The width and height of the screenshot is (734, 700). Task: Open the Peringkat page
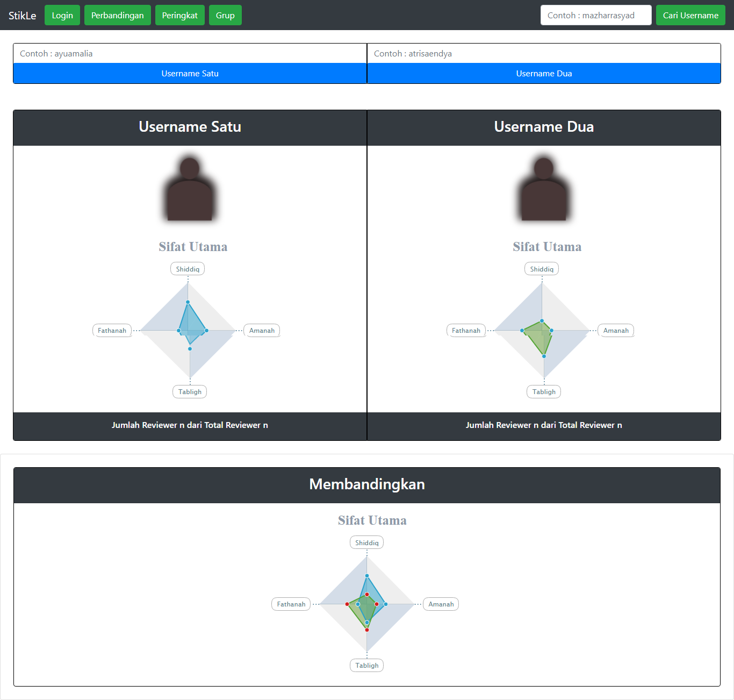tap(180, 15)
